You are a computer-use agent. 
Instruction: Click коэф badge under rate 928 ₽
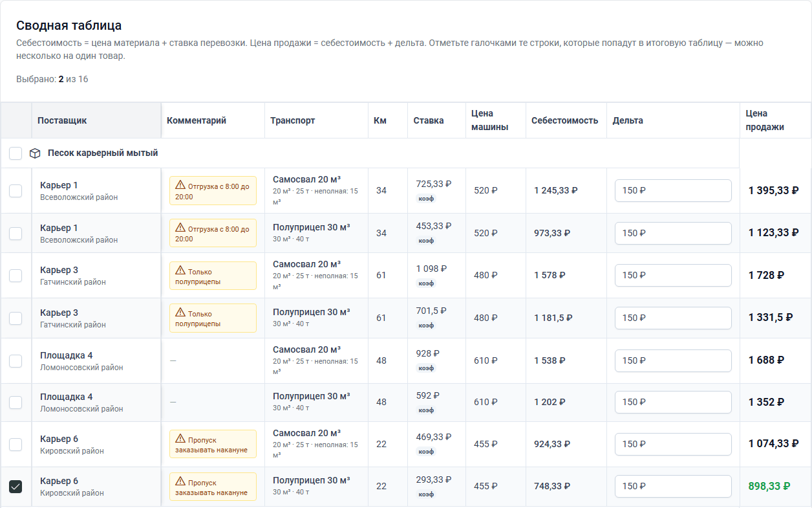pos(426,368)
